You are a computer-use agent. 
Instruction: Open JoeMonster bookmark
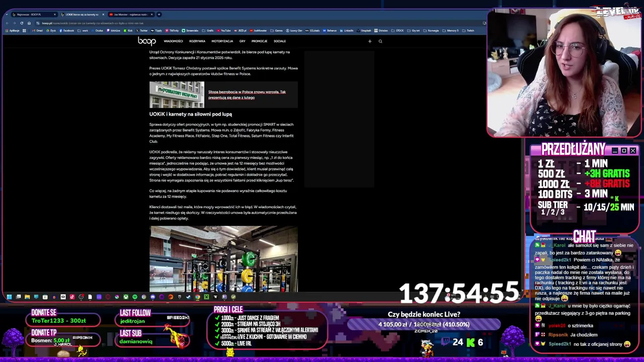259,31
